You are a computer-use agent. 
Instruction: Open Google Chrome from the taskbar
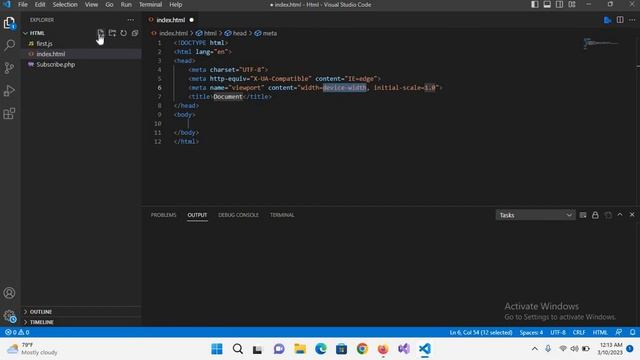point(362,349)
